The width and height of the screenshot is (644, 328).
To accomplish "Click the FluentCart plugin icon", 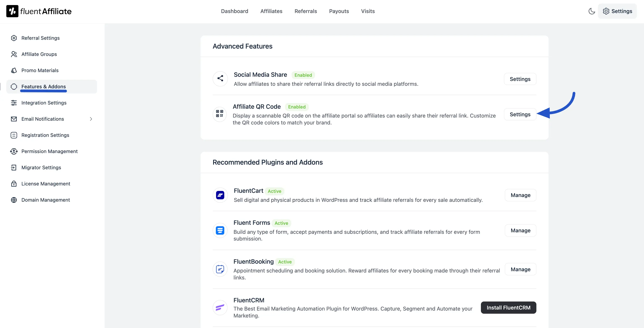I will (220, 195).
